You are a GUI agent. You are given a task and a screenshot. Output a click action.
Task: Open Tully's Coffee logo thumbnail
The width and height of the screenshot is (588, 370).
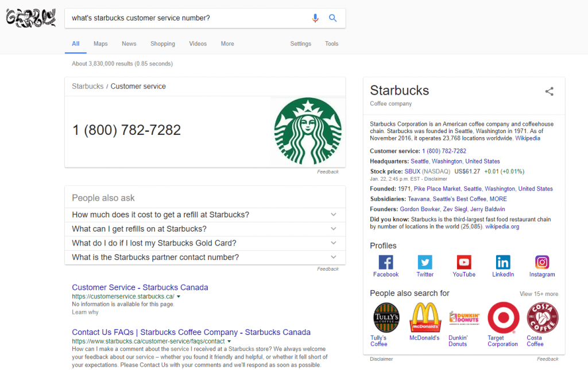(x=386, y=318)
